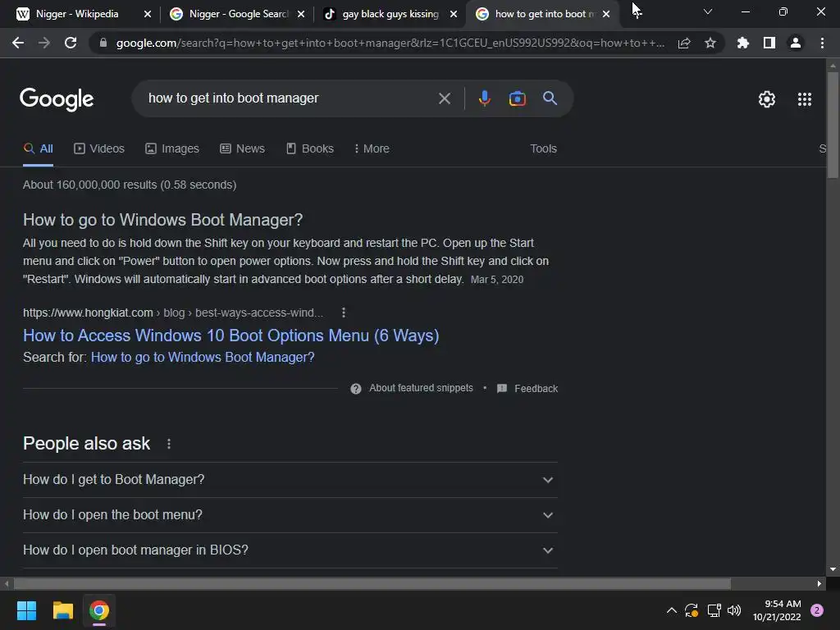
Task: Reload the current page
Action: click(x=71, y=43)
